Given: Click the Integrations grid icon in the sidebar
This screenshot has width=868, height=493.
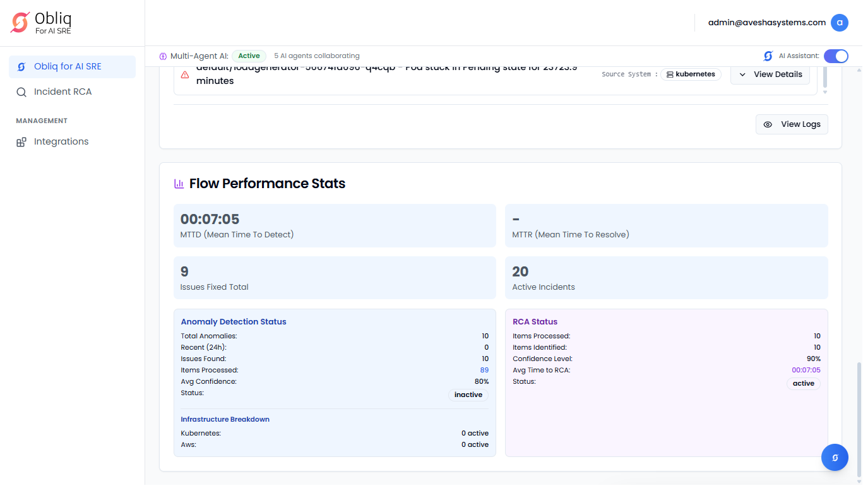Looking at the screenshot, I should (21, 142).
